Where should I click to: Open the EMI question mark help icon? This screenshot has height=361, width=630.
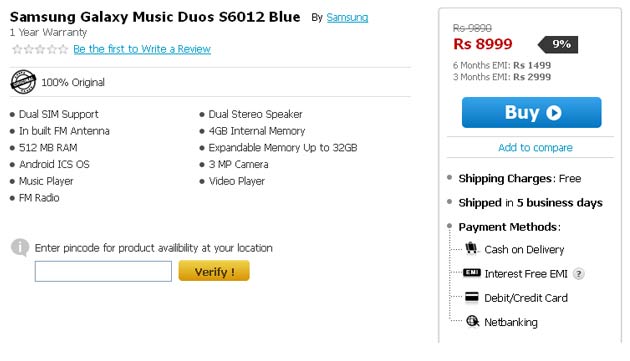click(579, 274)
